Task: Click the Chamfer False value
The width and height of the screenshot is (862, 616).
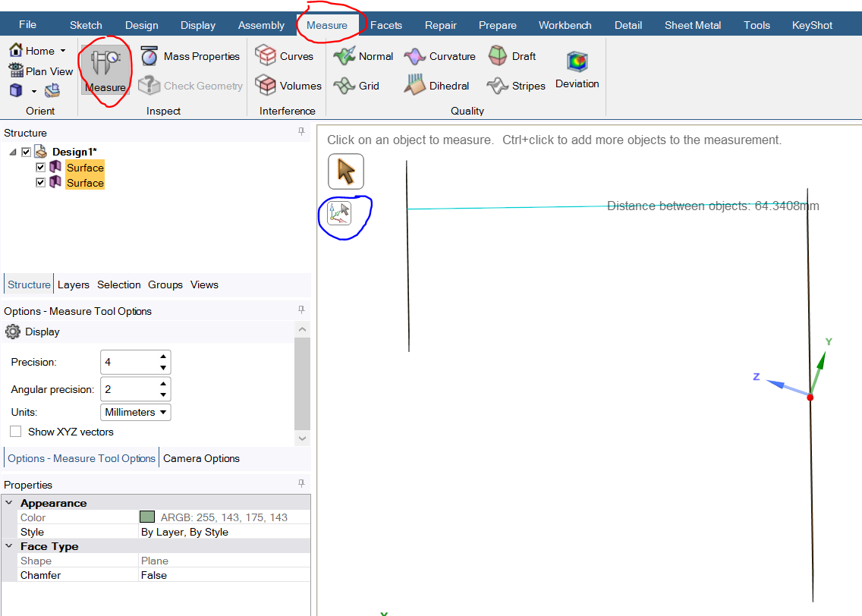Action: coord(154,575)
